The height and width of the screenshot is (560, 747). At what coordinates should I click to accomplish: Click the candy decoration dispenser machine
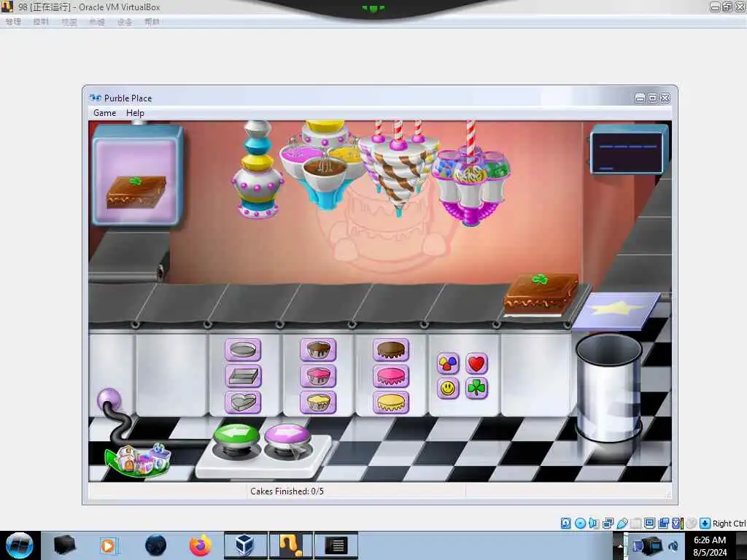coord(471,181)
